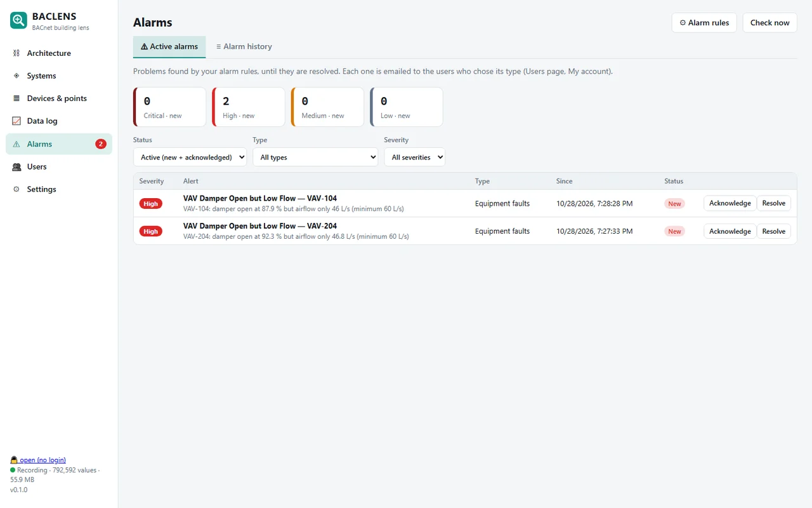Click the Equipment faults cell for VAV-204
Image resolution: width=812 pixels, height=508 pixels.
[502, 231]
